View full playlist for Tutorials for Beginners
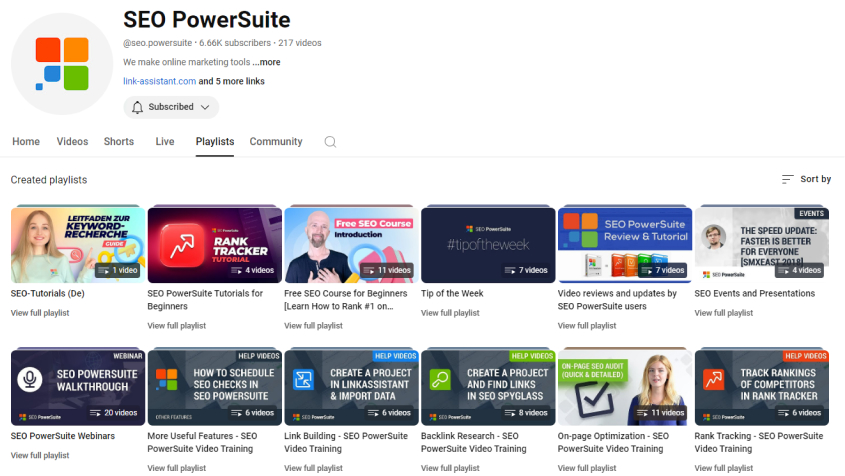845x476 pixels. 177,326
